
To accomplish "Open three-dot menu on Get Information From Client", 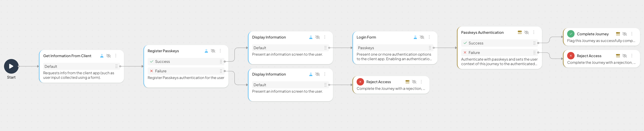I will 116,56.
